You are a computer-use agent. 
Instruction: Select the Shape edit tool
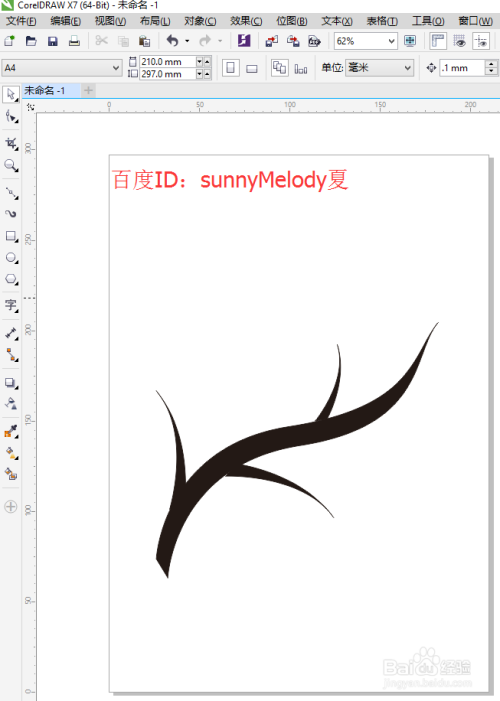tap(11, 117)
